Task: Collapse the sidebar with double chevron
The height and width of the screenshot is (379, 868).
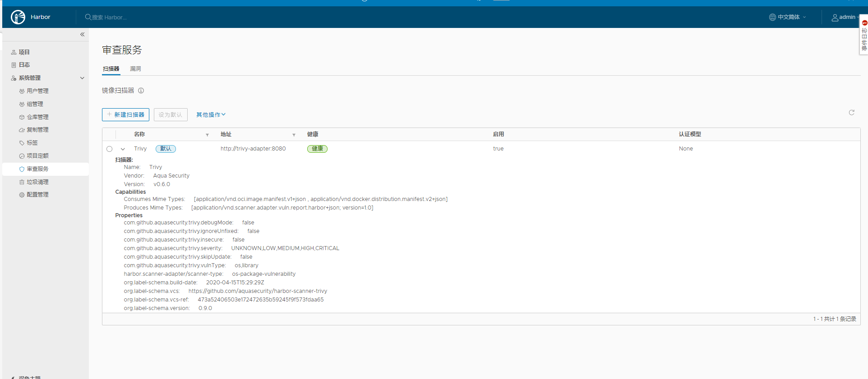Action: click(83, 34)
